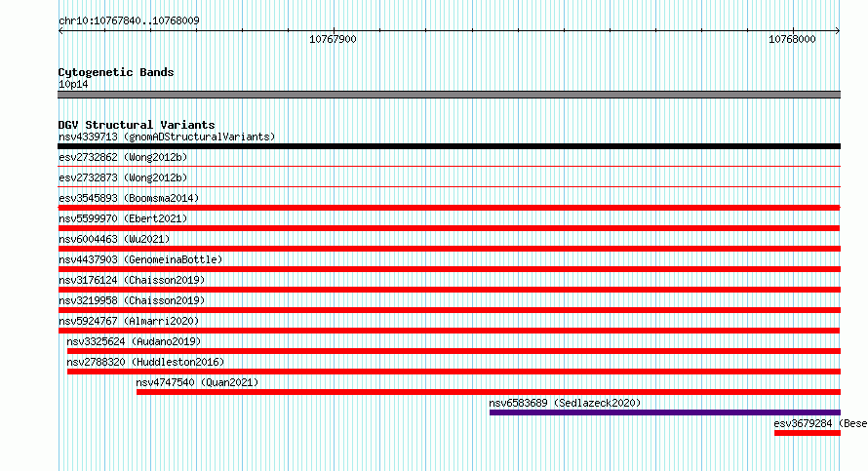Click the black nsv4339713 variant bar
Image resolution: width=868 pixels, height=471 pixels.
[x=449, y=146]
